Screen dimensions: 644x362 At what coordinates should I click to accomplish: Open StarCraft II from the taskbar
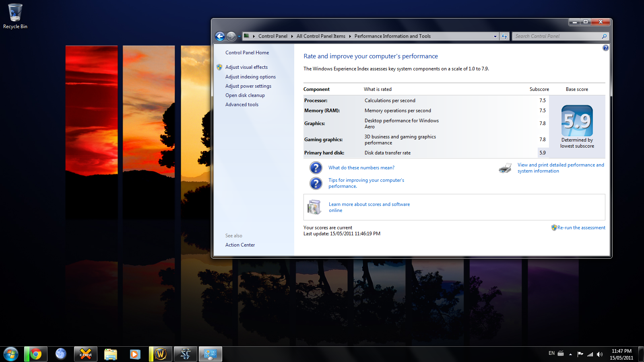(186, 354)
